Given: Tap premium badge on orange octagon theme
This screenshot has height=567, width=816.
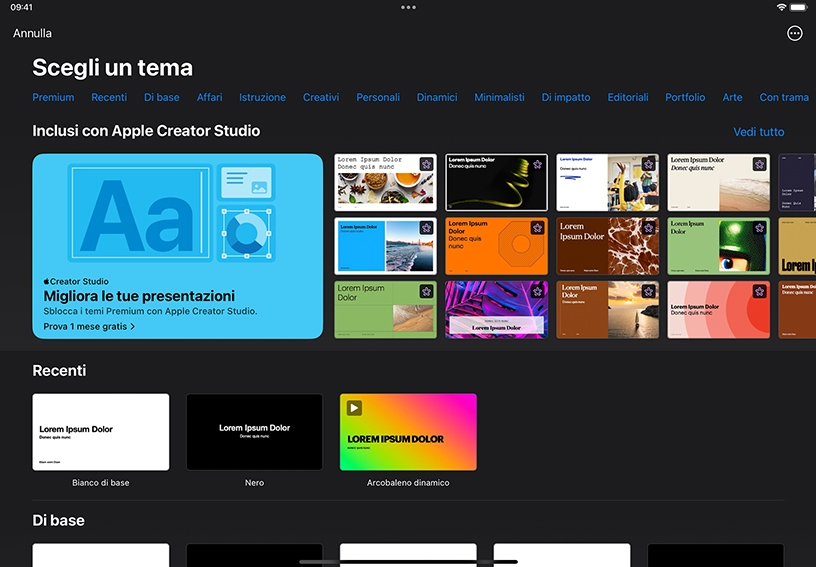Looking at the screenshot, I should point(538,228).
